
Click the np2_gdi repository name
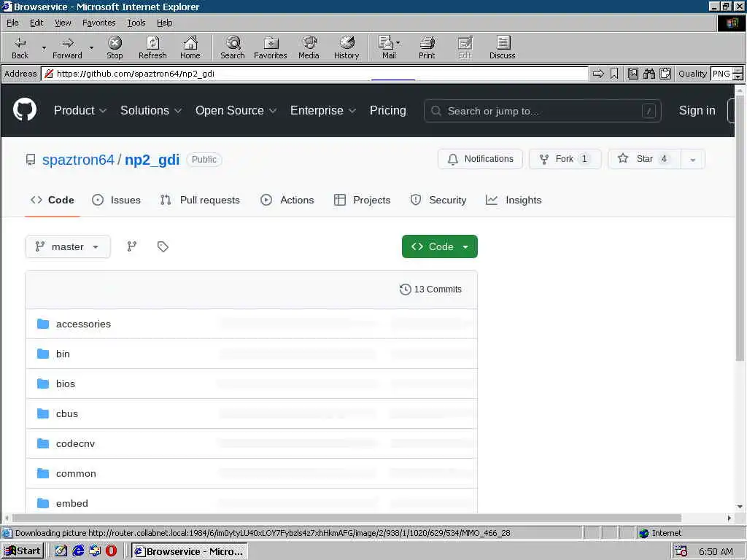click(x=152, y=160)
